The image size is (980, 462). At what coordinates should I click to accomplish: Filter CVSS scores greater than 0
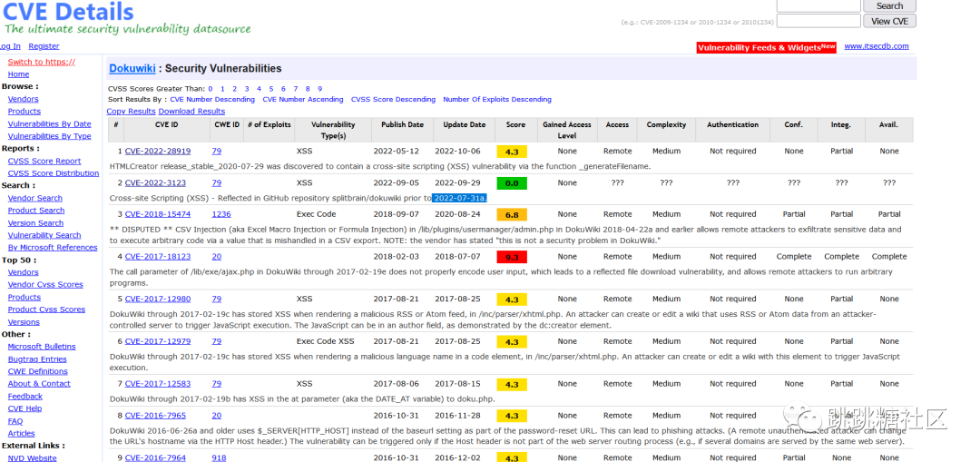pos(211,89)
